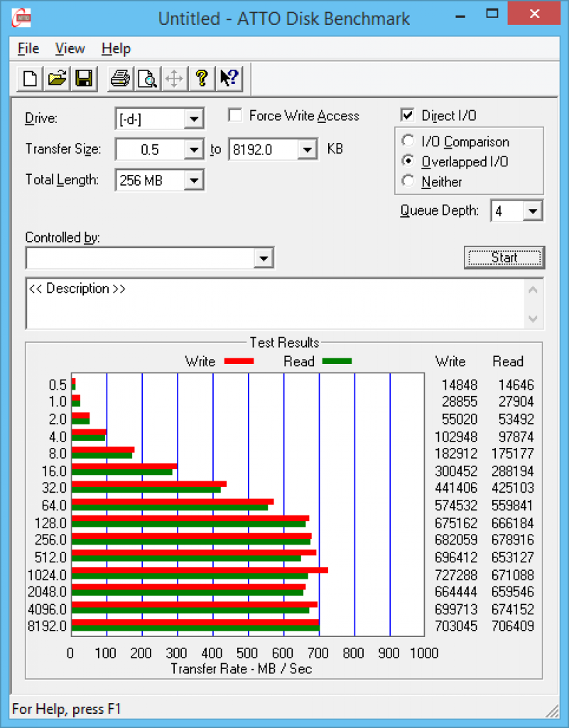Click the Write column header in results
This screenshot has height=728, width=569.
click(450, 361)
